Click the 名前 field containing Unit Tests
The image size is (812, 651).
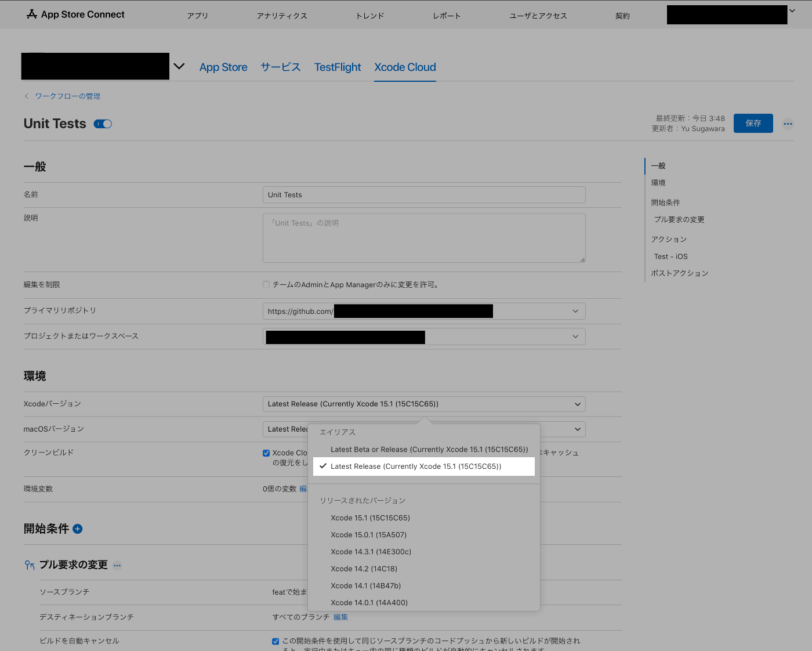point(424,195)
